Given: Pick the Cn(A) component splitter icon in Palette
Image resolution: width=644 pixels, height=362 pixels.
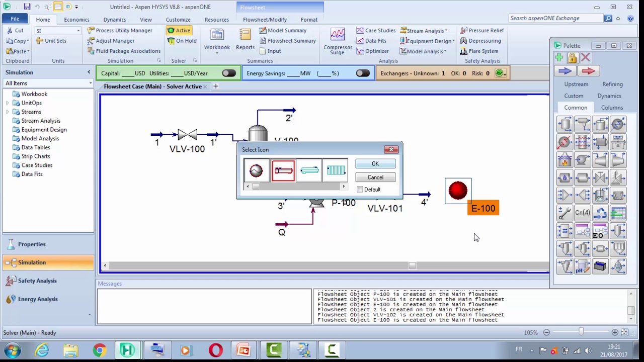Looking at the screenshot, I should [583, 213].
